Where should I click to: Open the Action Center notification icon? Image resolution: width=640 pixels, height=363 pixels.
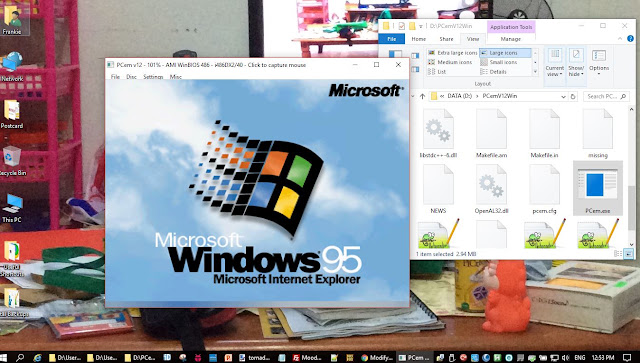coord(627,358)
